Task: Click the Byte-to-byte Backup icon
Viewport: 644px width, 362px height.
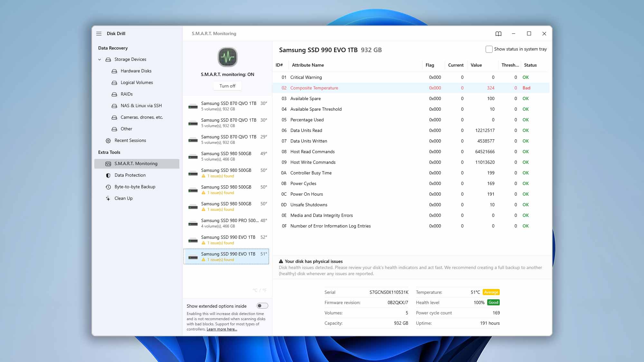Action: pos(109,187)
